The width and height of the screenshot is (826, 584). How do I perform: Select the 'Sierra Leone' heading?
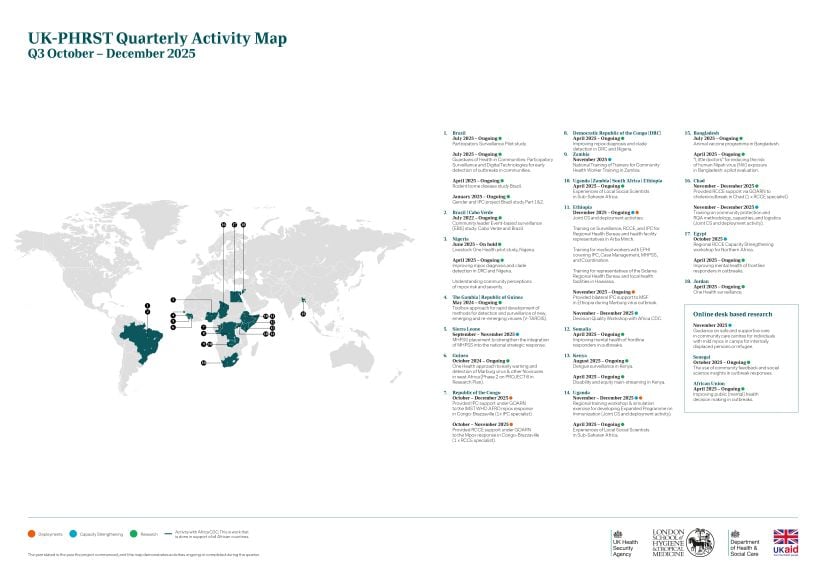(466, 329)
